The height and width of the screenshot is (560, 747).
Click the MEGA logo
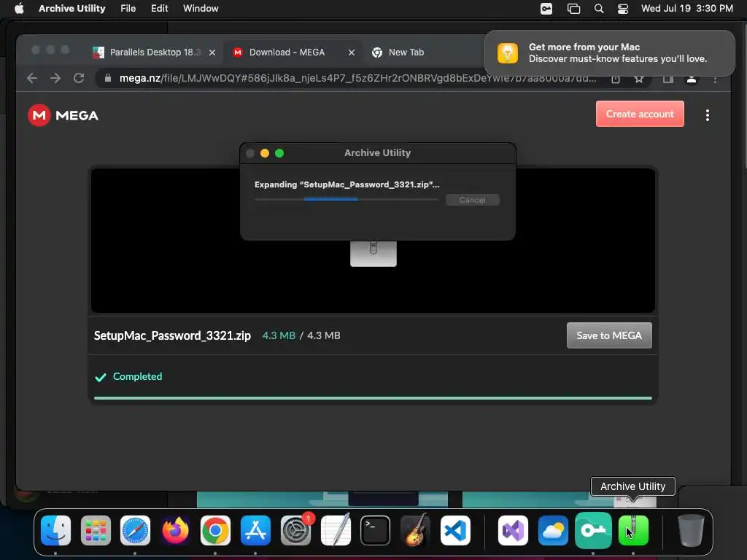click(63, 115)
